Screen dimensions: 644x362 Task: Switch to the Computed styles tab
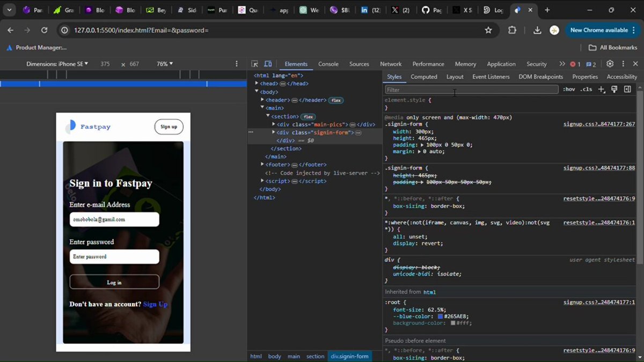pos(424,77)
